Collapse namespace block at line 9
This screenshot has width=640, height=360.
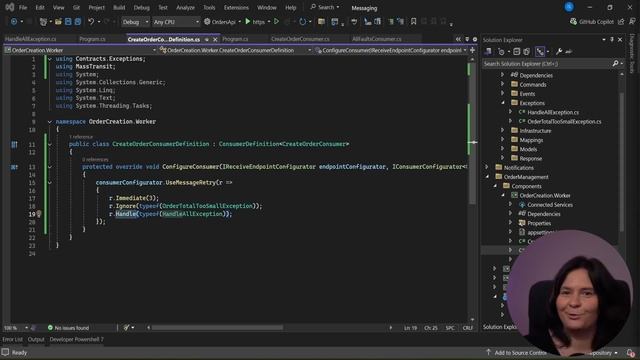tap(49, 122)
